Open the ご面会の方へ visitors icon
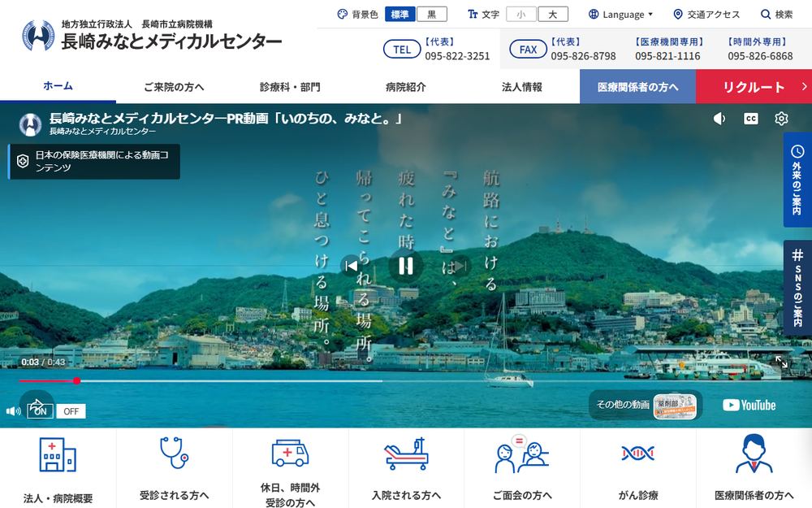812x508 pixels. tap(521, 454)
